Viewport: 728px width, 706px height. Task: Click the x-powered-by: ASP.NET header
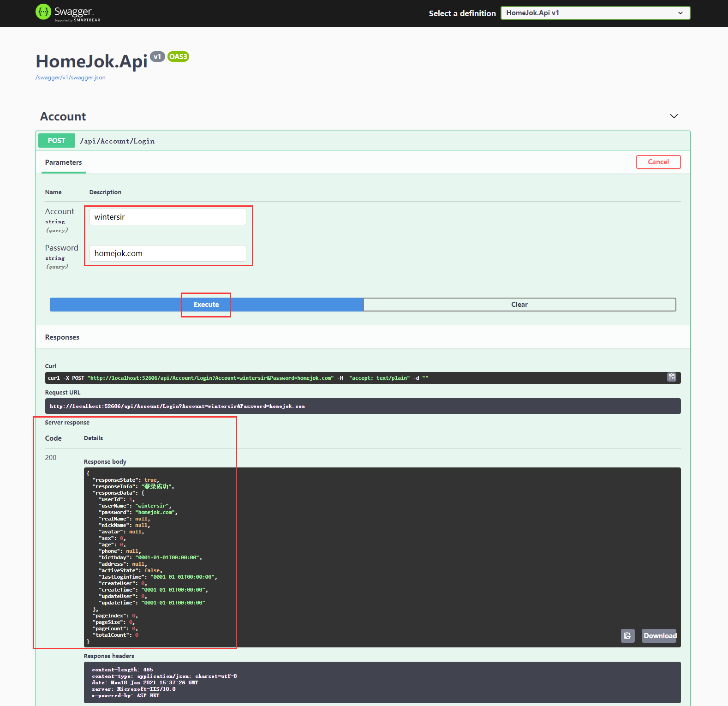click(125, 695)
